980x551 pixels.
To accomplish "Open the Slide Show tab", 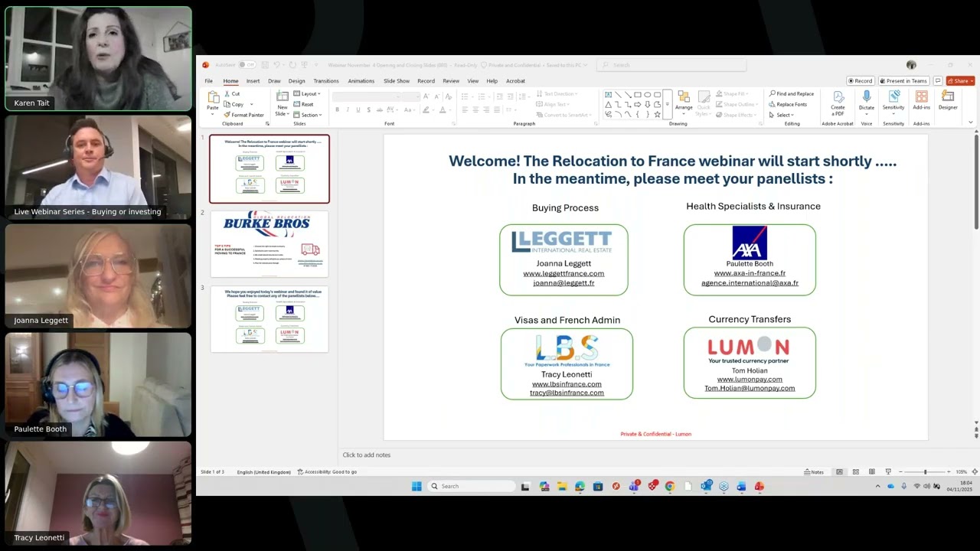I will pyautogui.click(x=397, y=80).
